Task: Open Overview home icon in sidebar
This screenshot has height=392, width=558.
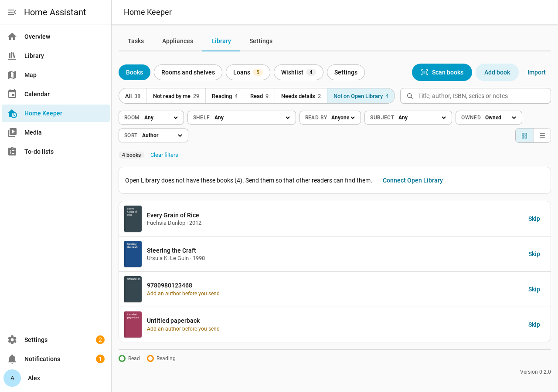Action: click(x=12, y=37)
